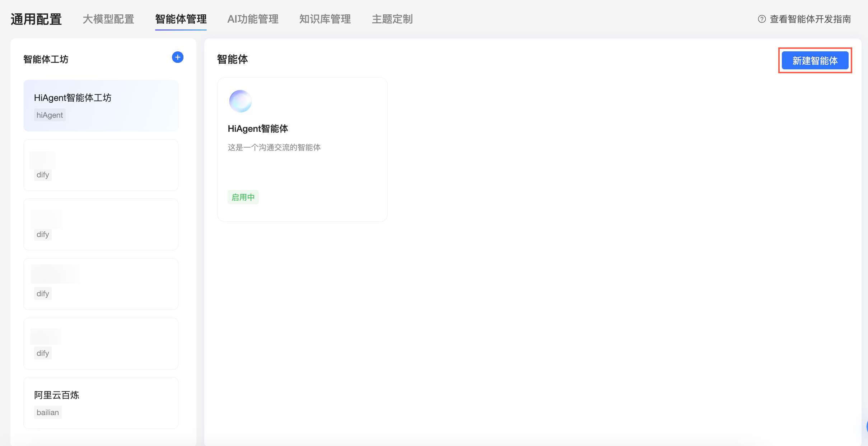
Task: Click the plus icon beside 智能体工坊
Action: tap(178, 57)
